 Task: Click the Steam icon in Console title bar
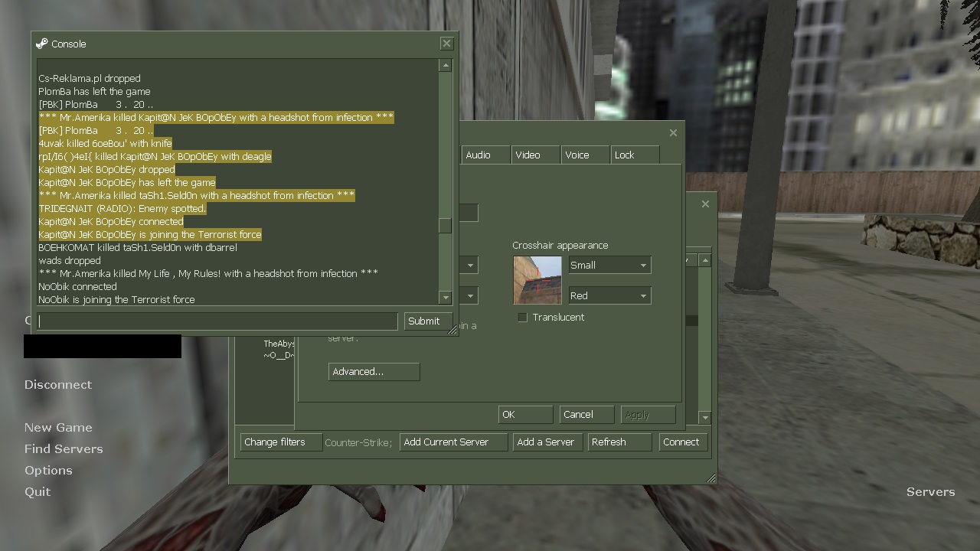point(42,44)
